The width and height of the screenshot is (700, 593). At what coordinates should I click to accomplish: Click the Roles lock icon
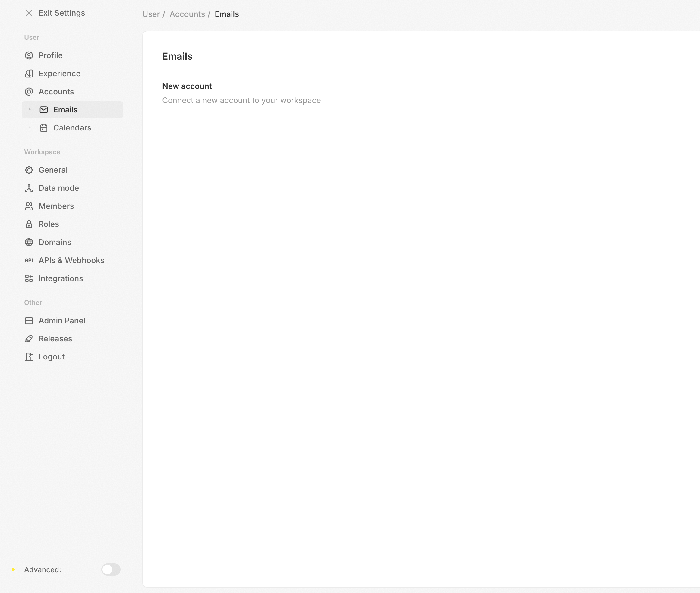(x=29, y=224)
